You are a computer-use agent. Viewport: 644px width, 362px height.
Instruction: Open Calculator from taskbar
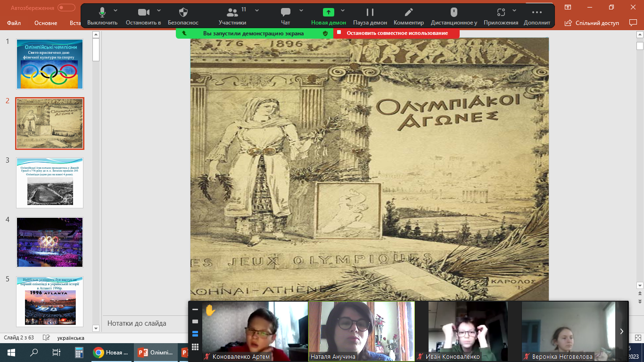(79, 353)
